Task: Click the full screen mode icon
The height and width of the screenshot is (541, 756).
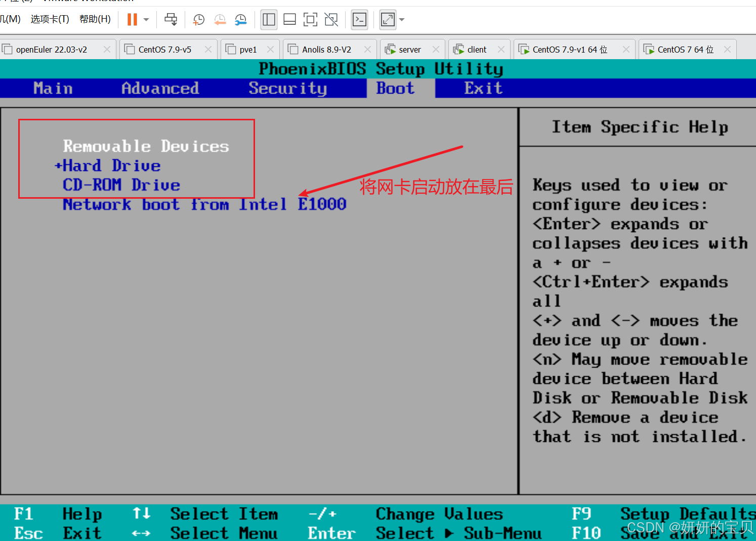Action: (x=310, y=20)
